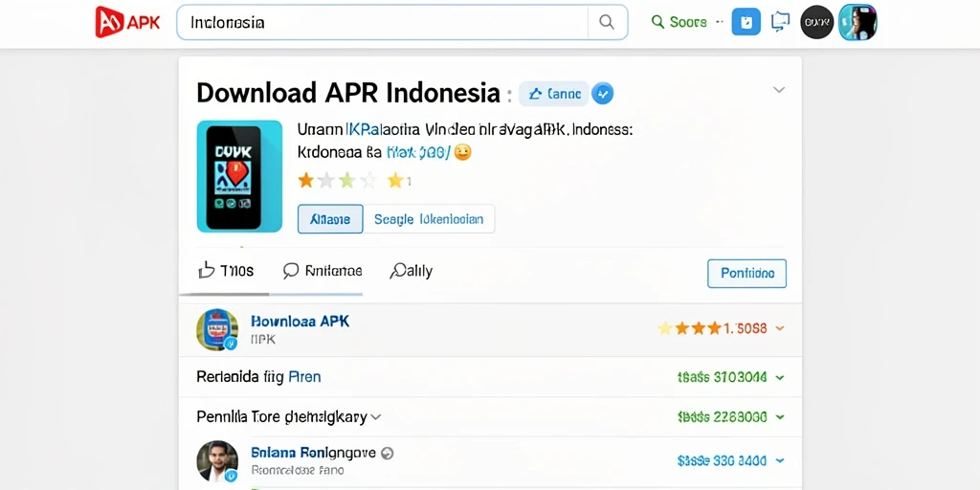Click the thumbs-up icon on Trios tab
The height and width of the screenshot is (490, 980).
click(x=207, y=270)
